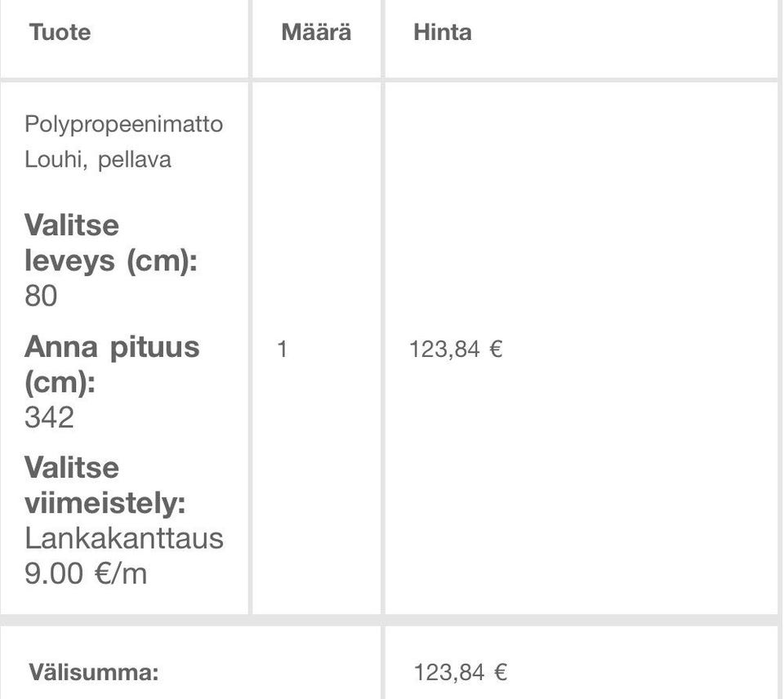Click the width value 80
This screenshot has height=699, width=784.
click(41, 296)
